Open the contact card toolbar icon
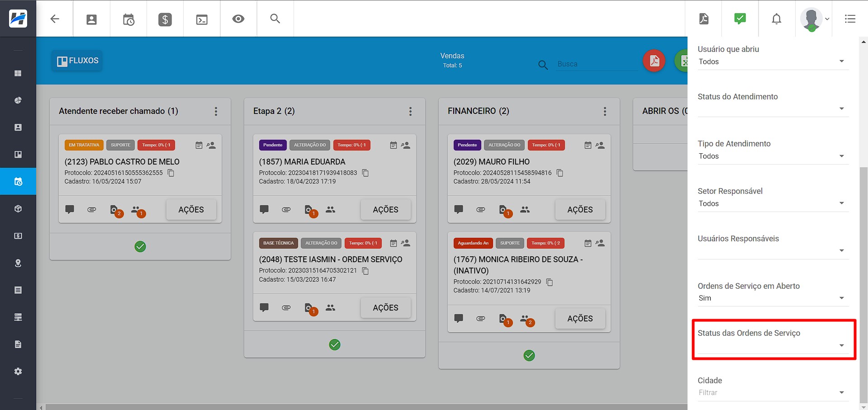Image resolution: width=868 pixels, height=410 pixels. click(91, 19)
